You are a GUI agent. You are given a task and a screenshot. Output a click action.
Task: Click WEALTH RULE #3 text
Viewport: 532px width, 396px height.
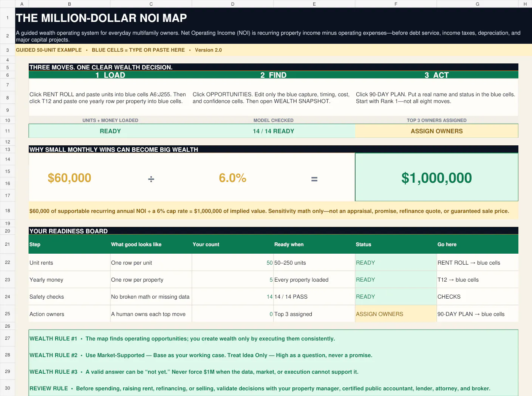tap(194, 372)
